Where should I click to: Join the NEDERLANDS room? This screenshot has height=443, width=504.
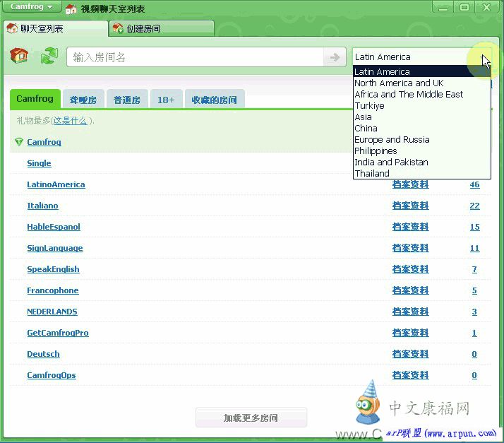[x=52, y=312]
